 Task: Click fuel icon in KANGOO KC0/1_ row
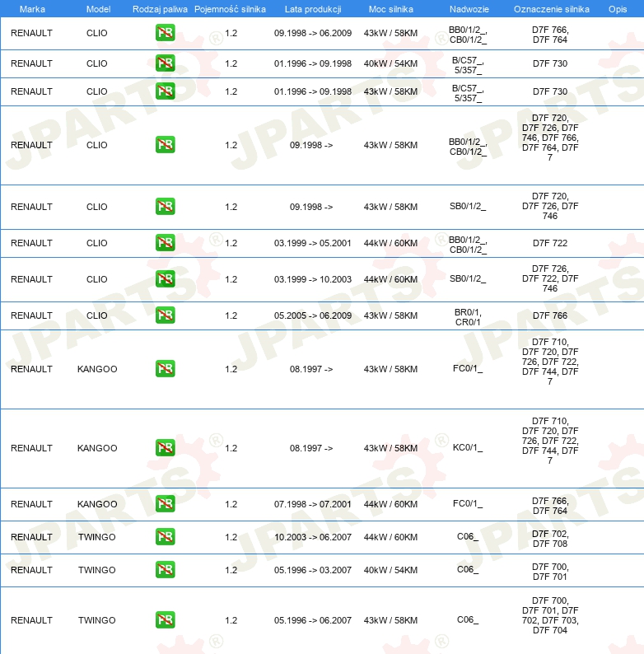pyautogui.click(x=166, y=448)
